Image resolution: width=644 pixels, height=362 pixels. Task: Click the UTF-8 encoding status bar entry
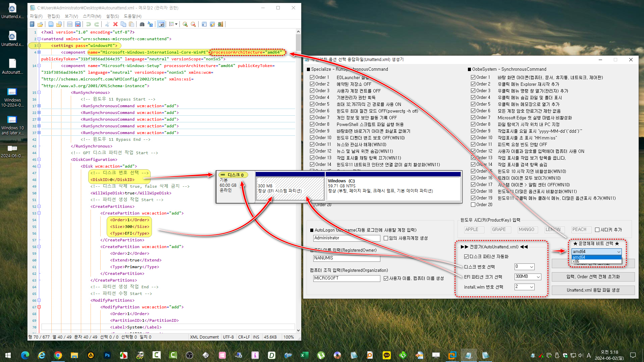228,337
